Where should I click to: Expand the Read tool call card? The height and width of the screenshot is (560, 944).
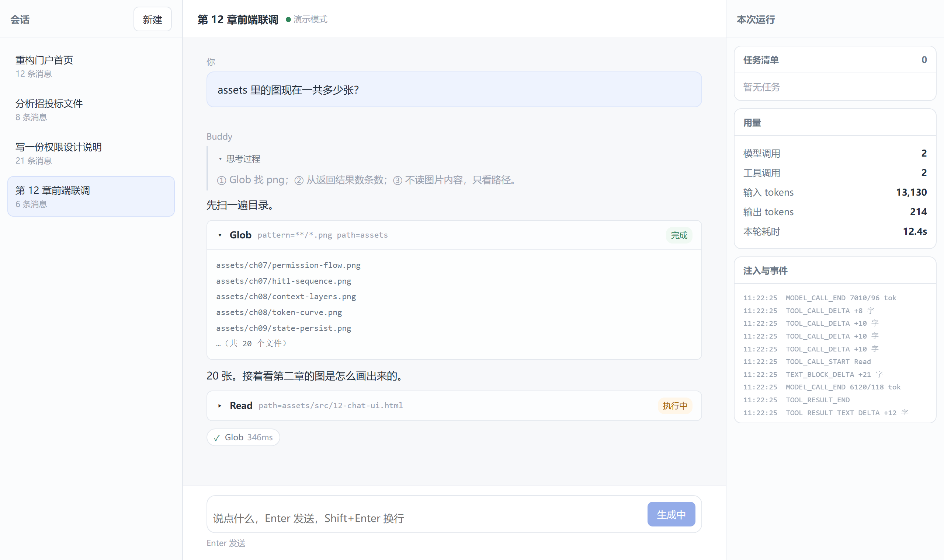[220, 406]
